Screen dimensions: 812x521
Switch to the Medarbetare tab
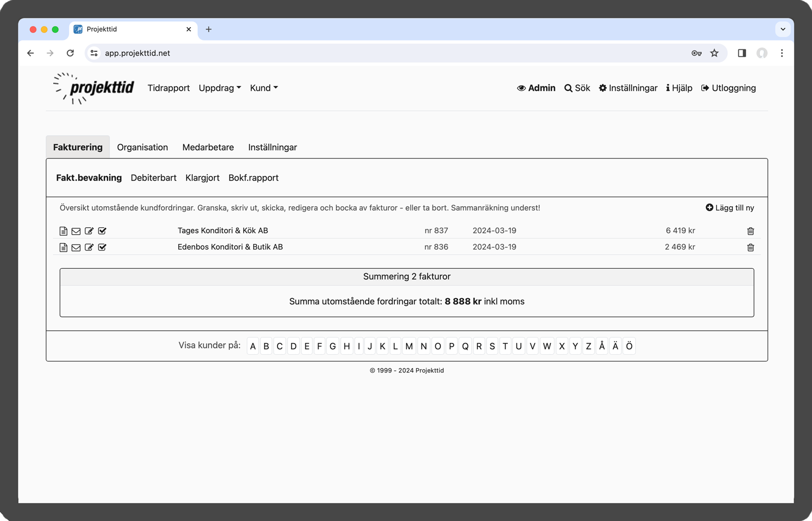click(x=208, y=147)
